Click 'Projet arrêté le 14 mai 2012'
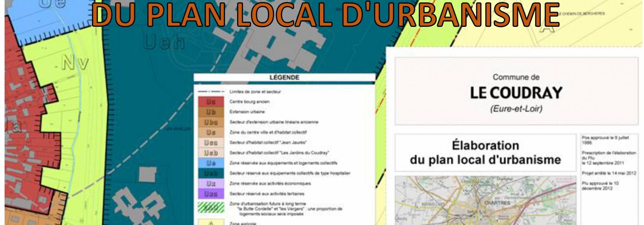 click(x=609, y=173)
